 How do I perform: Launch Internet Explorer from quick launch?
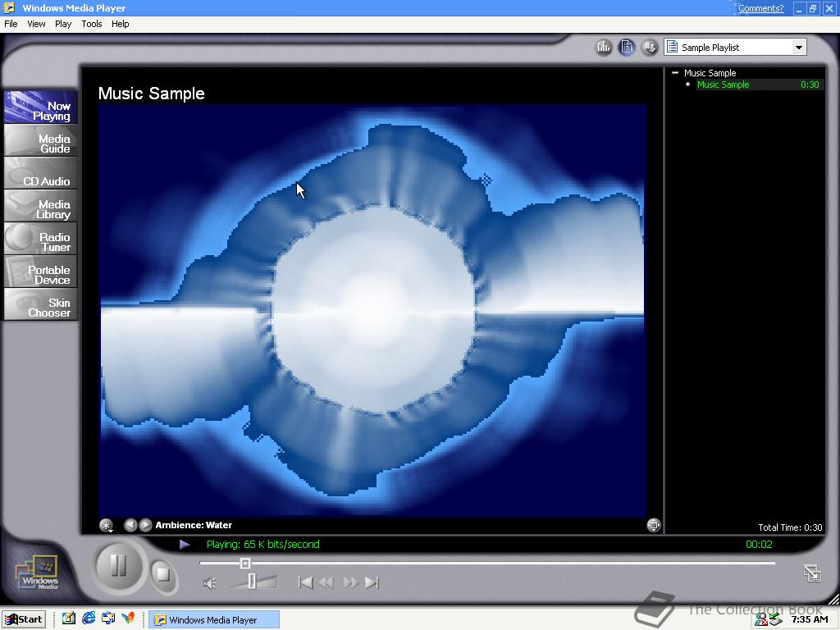[x=89, y=619]
